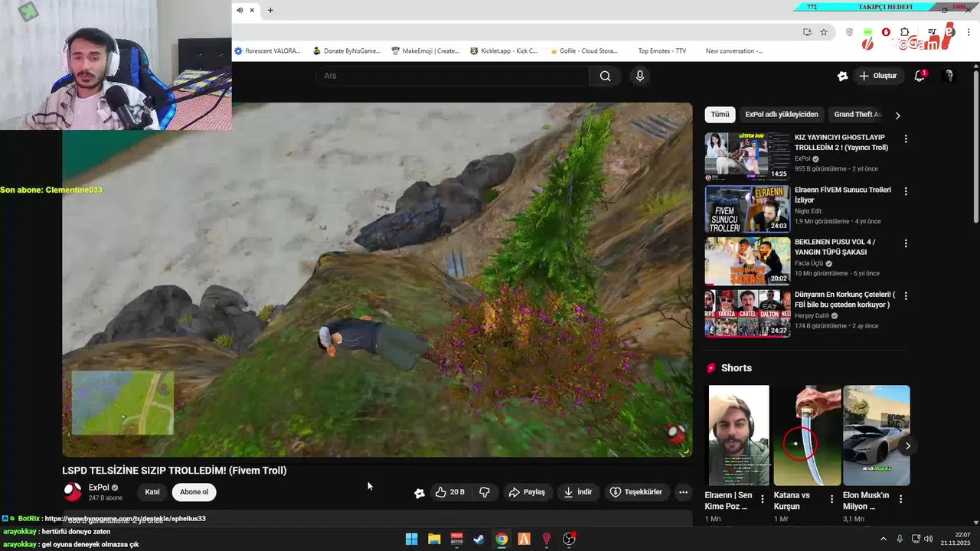
Task: Bookmark this page with the star icon
Action: tap(824, 32)
